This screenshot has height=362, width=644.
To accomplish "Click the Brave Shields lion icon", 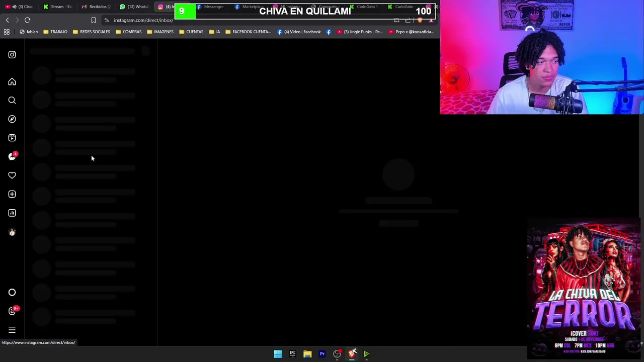I will [x=420, y=20].
